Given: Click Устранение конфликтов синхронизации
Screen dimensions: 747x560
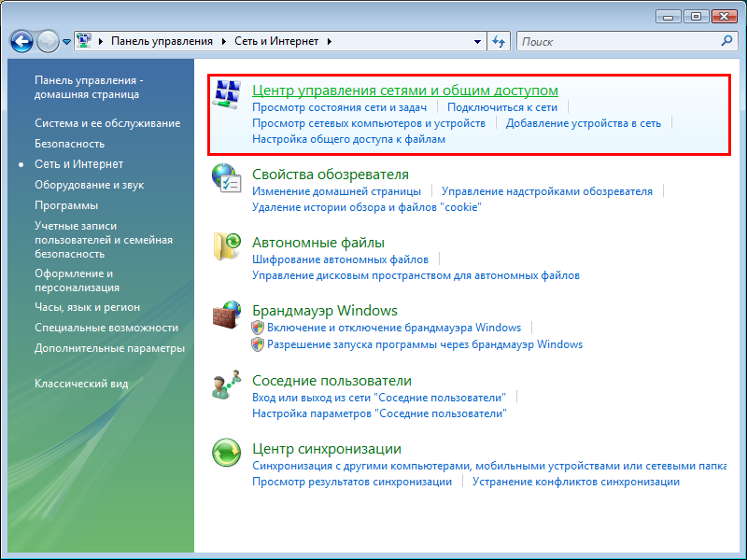Looking at the screenshot, I should pyautogui.click(x=576, y=482).
